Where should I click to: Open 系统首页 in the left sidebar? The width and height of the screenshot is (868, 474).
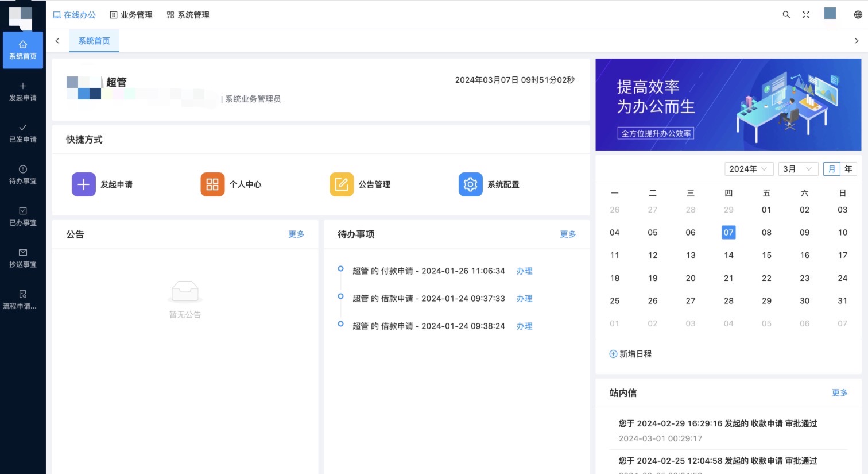(23, 50)
